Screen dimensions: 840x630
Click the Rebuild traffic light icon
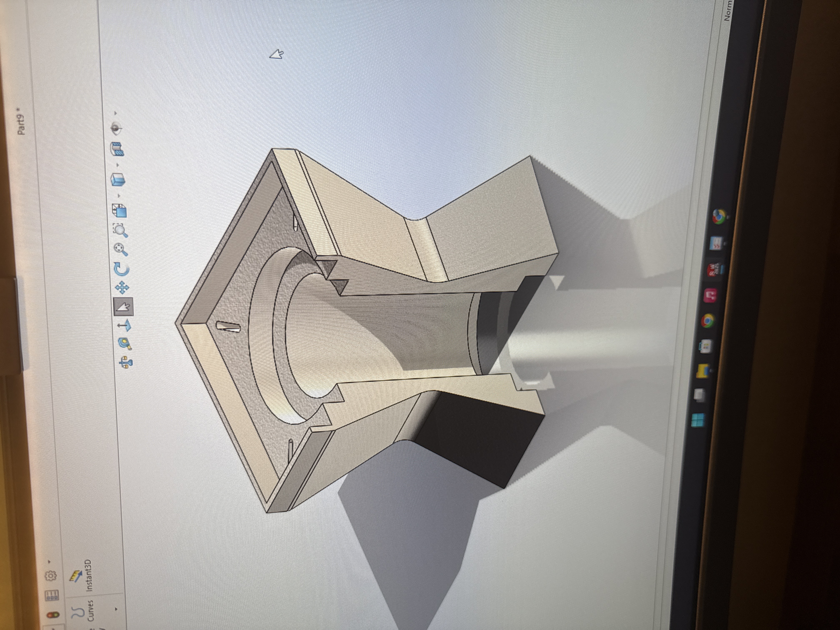[x=53, y=615]
